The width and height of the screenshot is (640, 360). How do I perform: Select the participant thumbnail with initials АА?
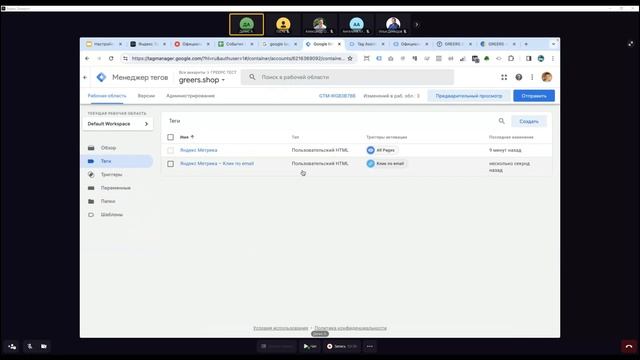point(356,24)
